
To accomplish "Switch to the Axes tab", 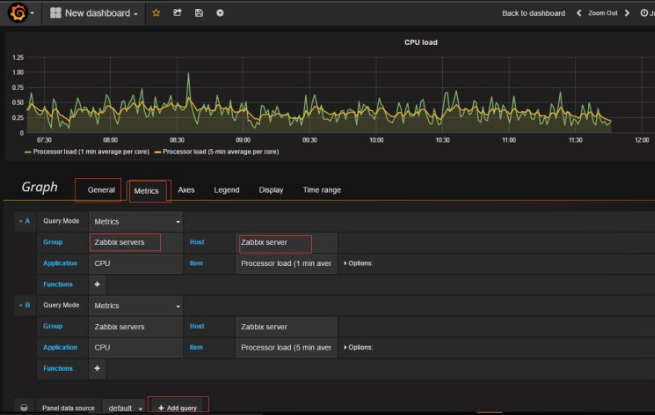I will pyautogui.click(x=186, y=190).
